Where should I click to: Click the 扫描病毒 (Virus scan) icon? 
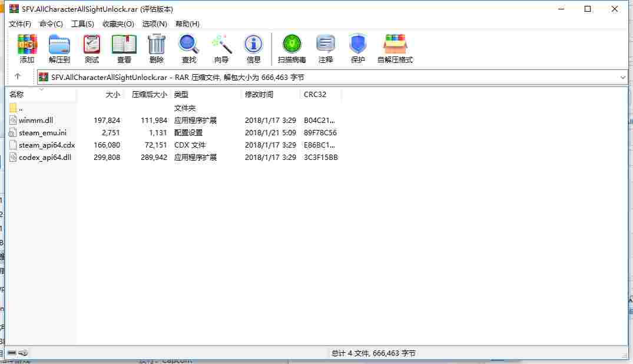point(291,44)
